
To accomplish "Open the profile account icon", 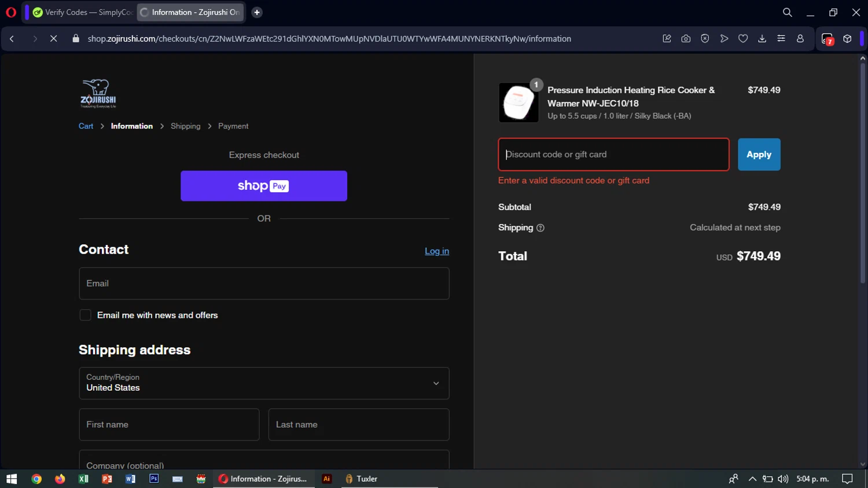I will [800, 39].
